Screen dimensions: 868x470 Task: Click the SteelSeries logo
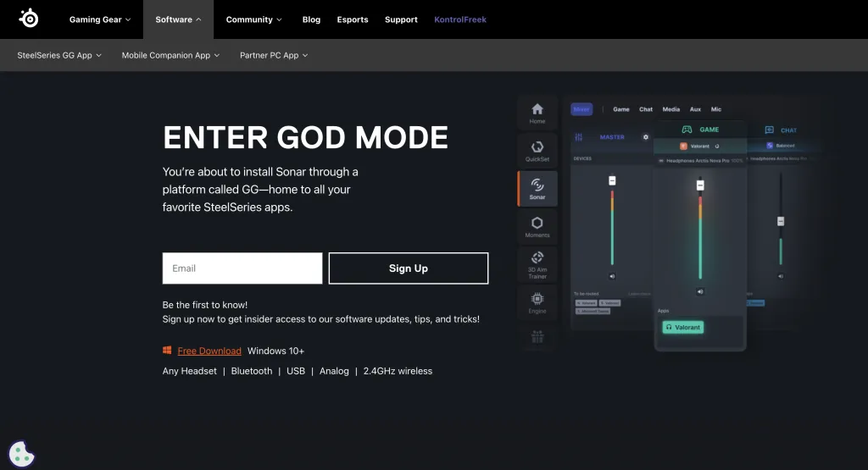click(29, 19)
